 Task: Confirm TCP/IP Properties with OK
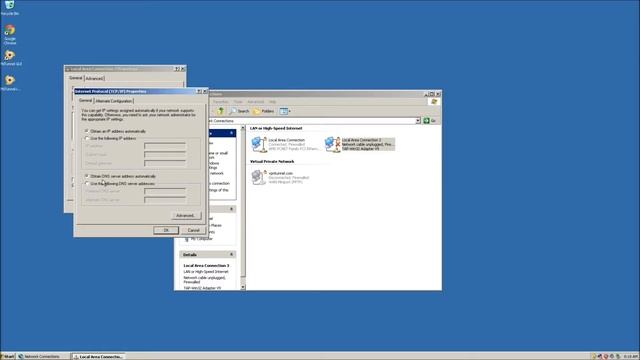coord(166,230)
